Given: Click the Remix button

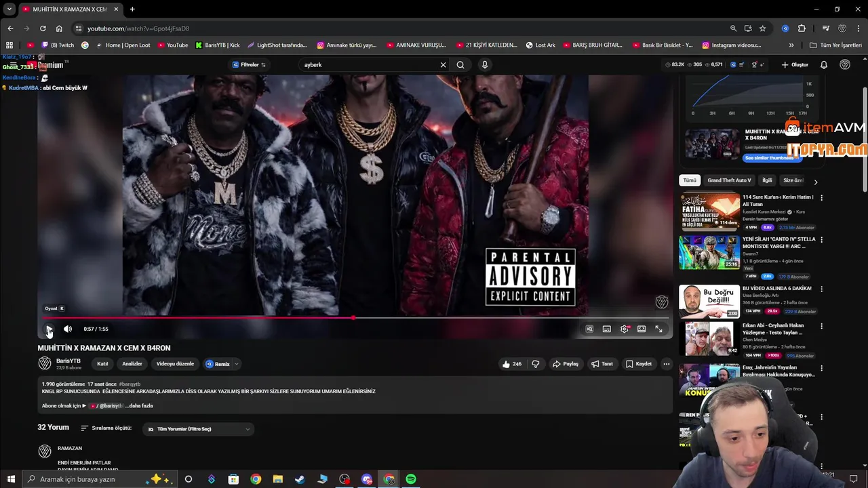Looking at the screenshot, I should pos(218,364).
